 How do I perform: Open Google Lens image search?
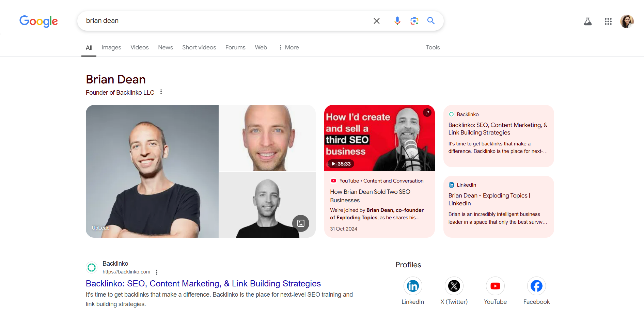click(414, 21)
